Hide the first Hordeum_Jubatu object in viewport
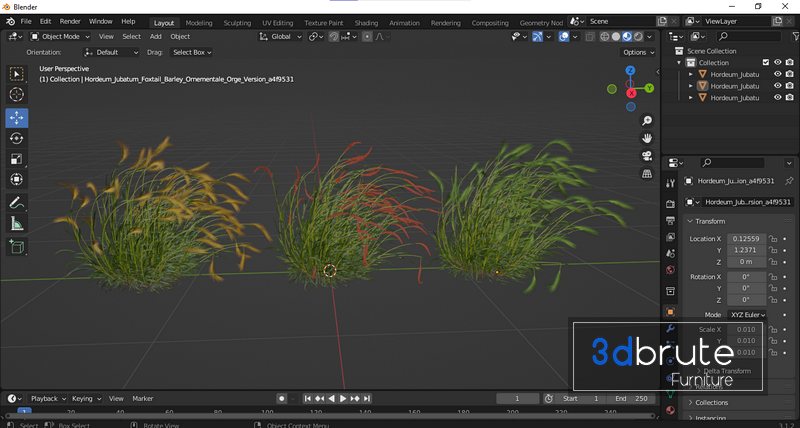Image resolution: width=800 pixels, height=428 pixels. click(x=778, y=74)
